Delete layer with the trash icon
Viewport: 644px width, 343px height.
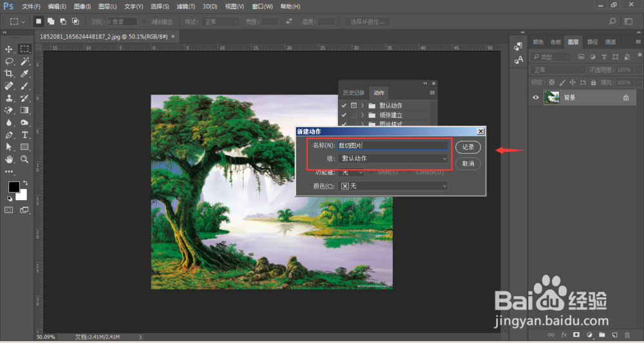[x=627, y=335]
